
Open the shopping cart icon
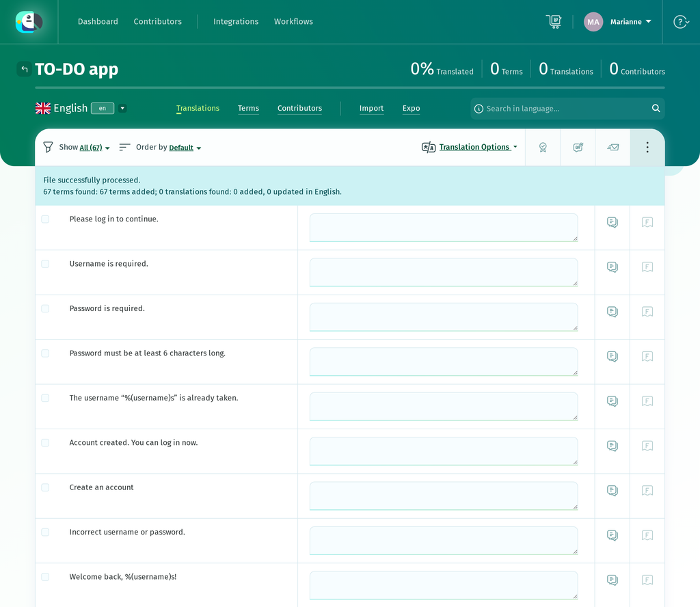click(x=554, y=21)
